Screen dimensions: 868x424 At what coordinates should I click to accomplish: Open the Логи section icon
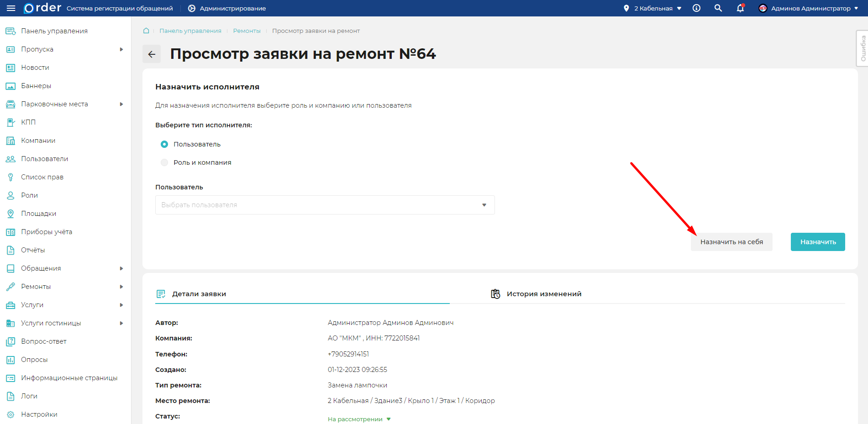(x=10, y=396)
